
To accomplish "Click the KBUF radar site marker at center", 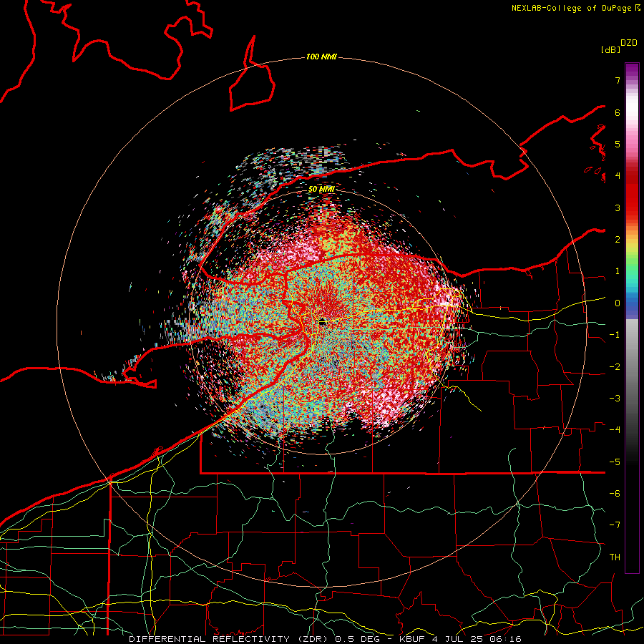I will (x=322, y=323).
